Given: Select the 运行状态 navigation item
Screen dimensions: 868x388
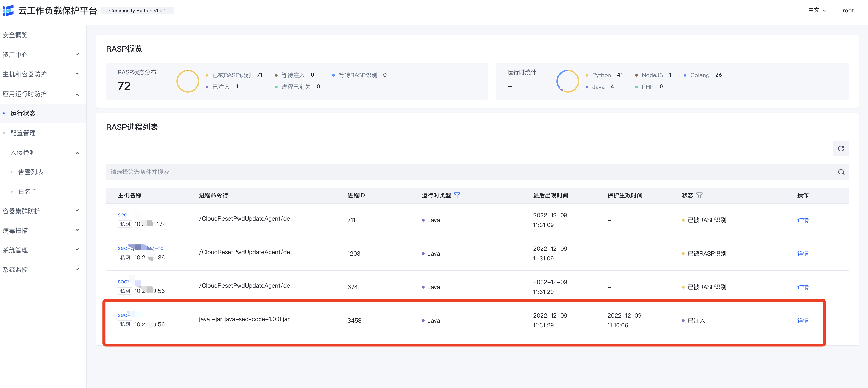Looking at the screenshot, I should (22, 114).
